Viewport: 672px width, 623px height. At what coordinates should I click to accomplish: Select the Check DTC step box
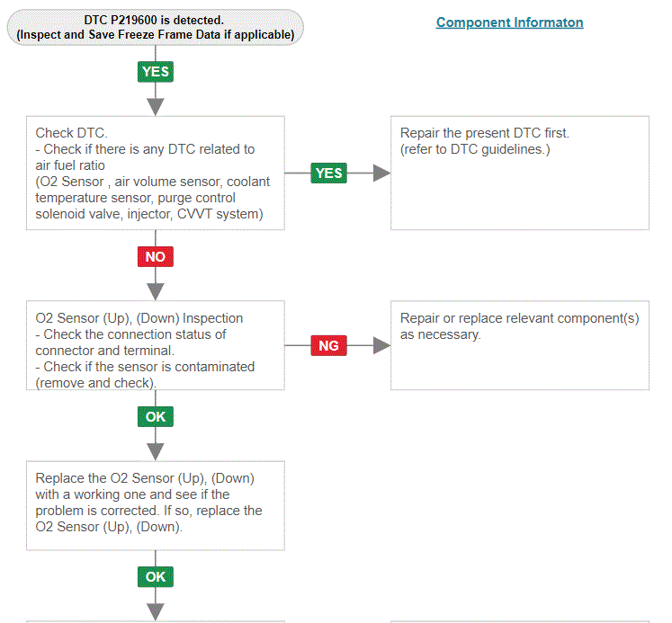click(156, 173)
